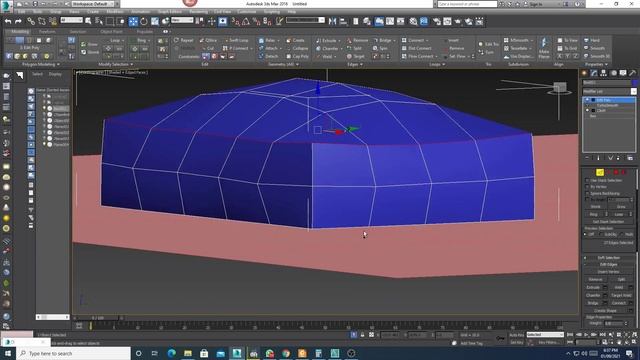Click the Redo arrow in main toolbar
Viewport: 640px width, 360px height.
(x=18, y=21)
